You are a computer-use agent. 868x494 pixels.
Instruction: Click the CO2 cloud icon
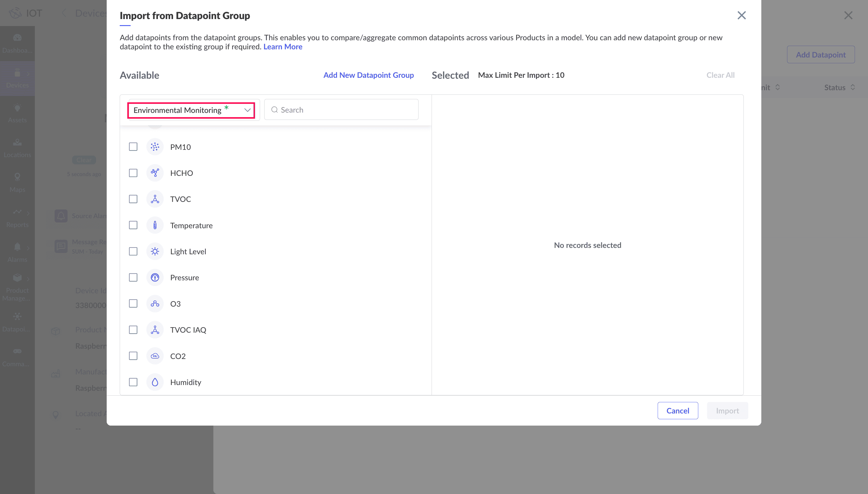coord(155,356)
